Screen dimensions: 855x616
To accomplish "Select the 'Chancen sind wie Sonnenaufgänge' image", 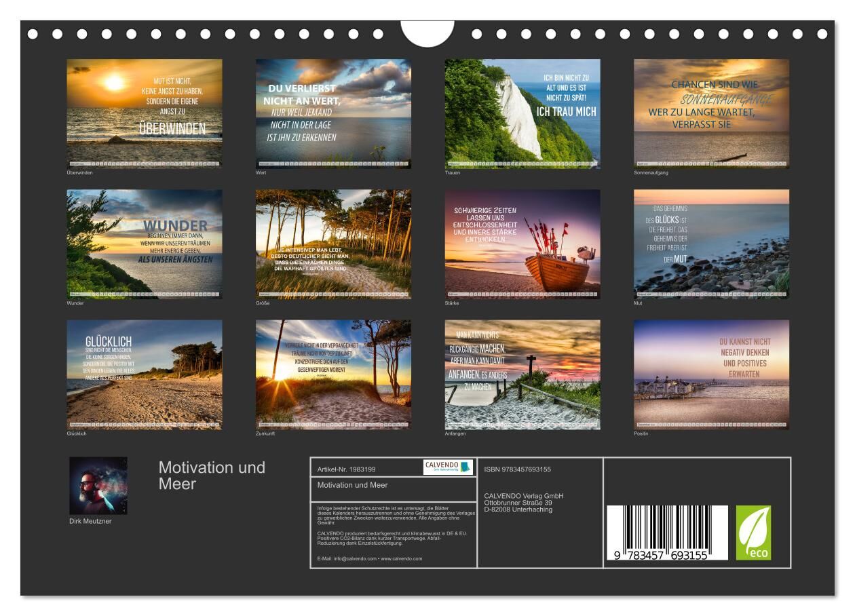I will point(711,113).
